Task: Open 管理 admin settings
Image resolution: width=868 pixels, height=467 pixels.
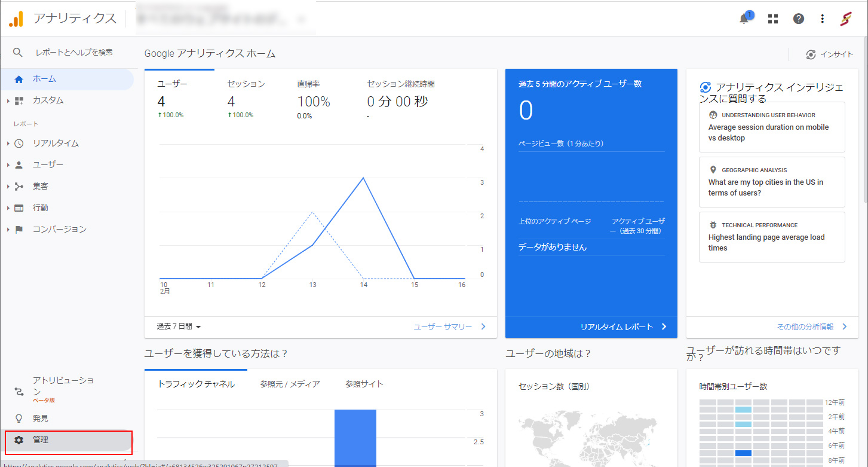Action: pos(67,440)
